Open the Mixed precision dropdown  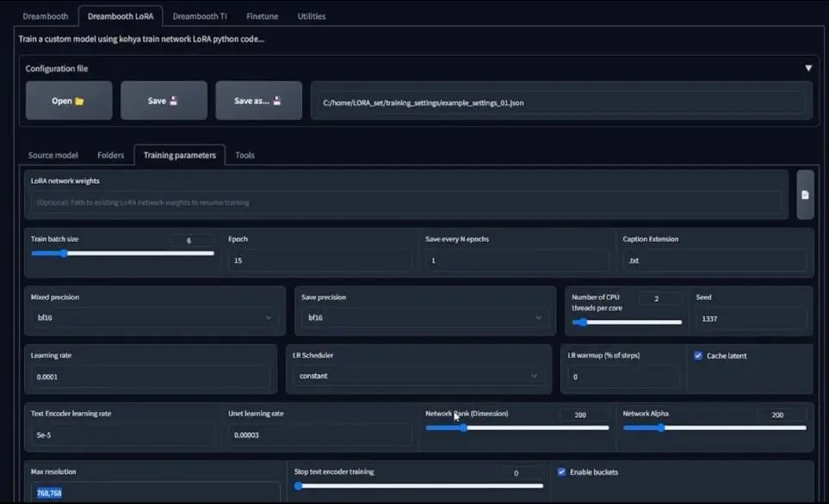pyautogui.click(x=154, y=317)
